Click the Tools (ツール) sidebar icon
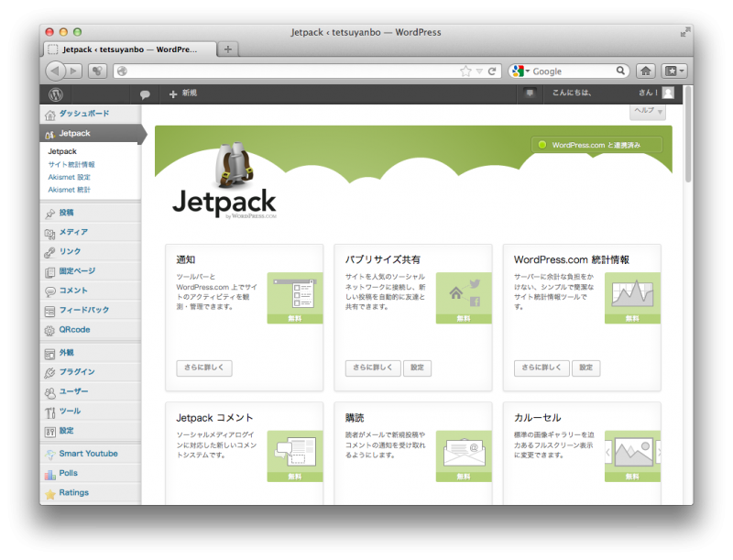Viewport: 733px width, 560px height. (x=50, y=412)
